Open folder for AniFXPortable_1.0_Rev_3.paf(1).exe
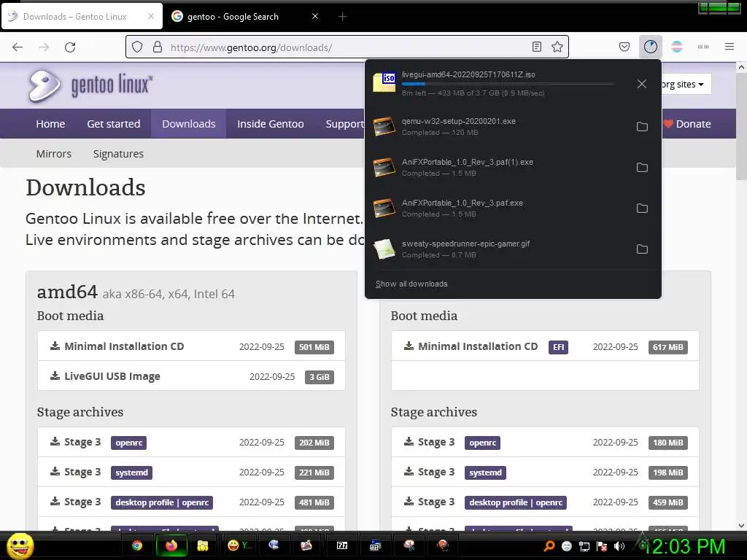Image resolution: width=747 pixels, height=560 pixels. [642, 168]
